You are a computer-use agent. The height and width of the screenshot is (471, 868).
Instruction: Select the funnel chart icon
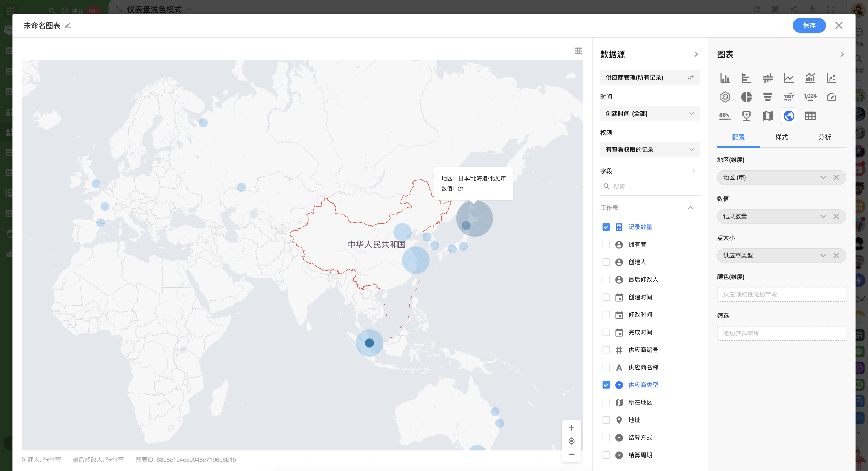768,97
